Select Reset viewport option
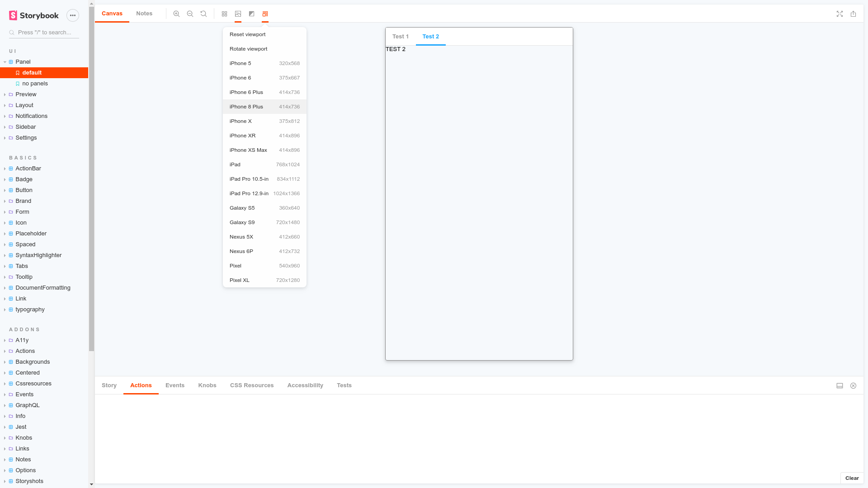Image resolution: width=868 pixels, height=488 pixels. pos(264,34)
